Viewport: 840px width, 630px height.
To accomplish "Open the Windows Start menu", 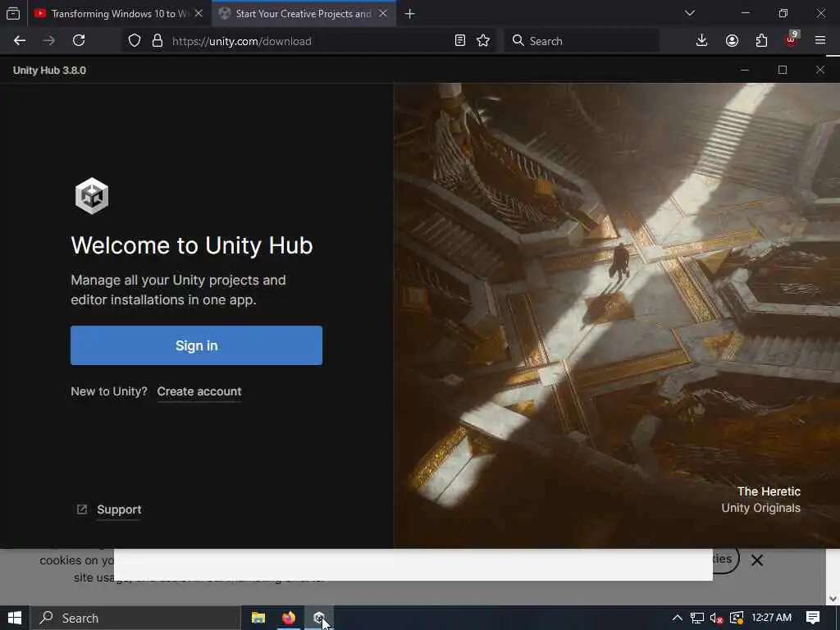I will click(15, 619).
